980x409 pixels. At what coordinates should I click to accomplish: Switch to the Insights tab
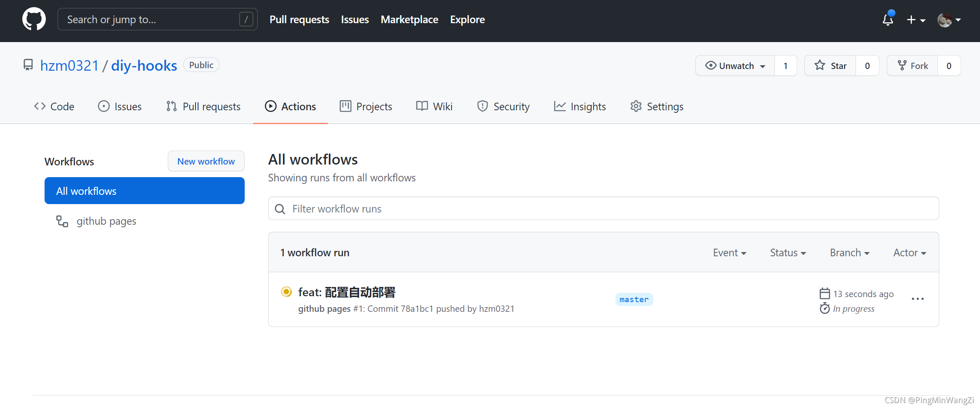[x=580, y=106]
